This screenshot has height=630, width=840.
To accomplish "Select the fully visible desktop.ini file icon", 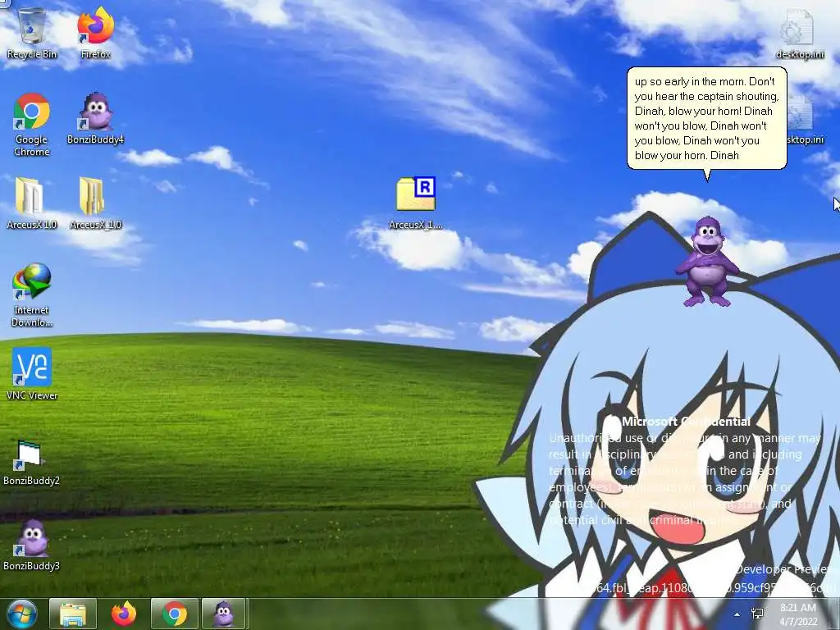I will pyautogui.click(x=799, y=33).
